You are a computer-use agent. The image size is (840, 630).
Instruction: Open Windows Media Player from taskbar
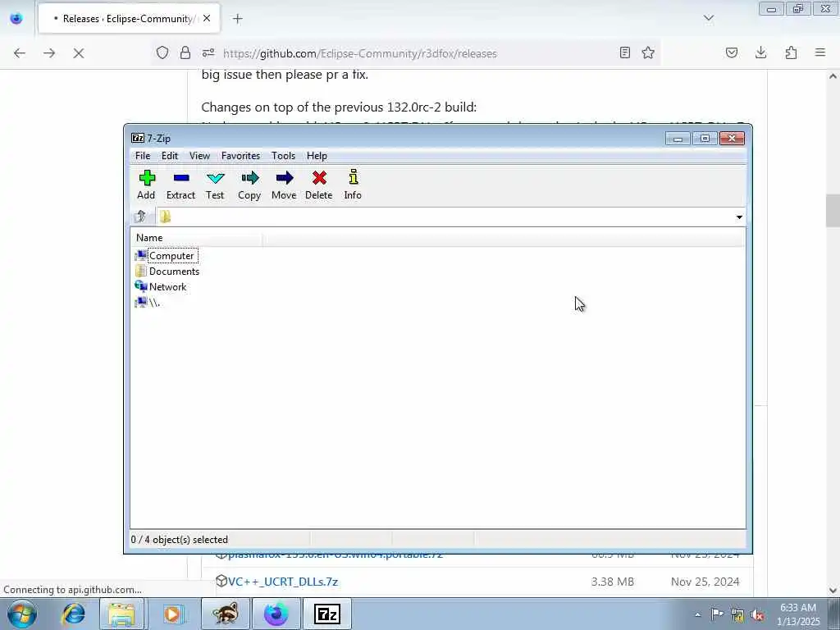pyautogui.click(x=172, y=614)
